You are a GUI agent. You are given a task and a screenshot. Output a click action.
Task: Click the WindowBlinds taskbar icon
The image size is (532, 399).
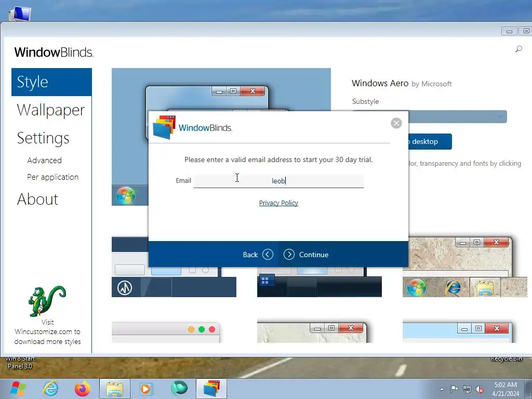211,389
